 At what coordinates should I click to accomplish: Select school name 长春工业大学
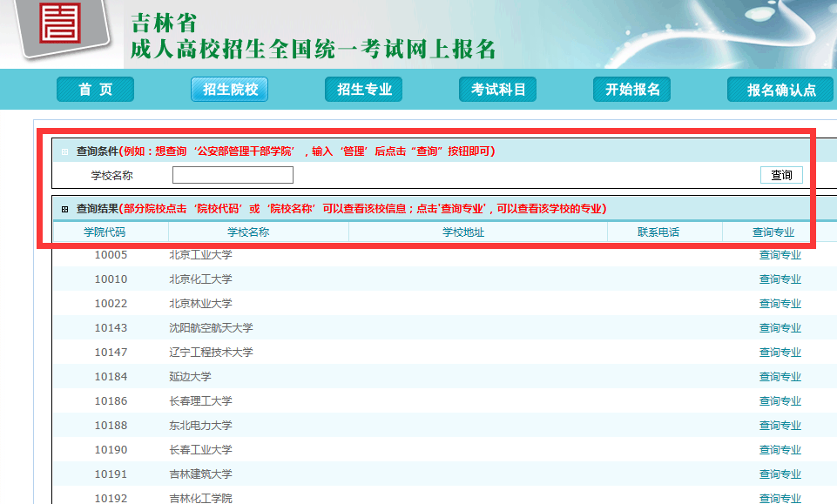point(200,450)
